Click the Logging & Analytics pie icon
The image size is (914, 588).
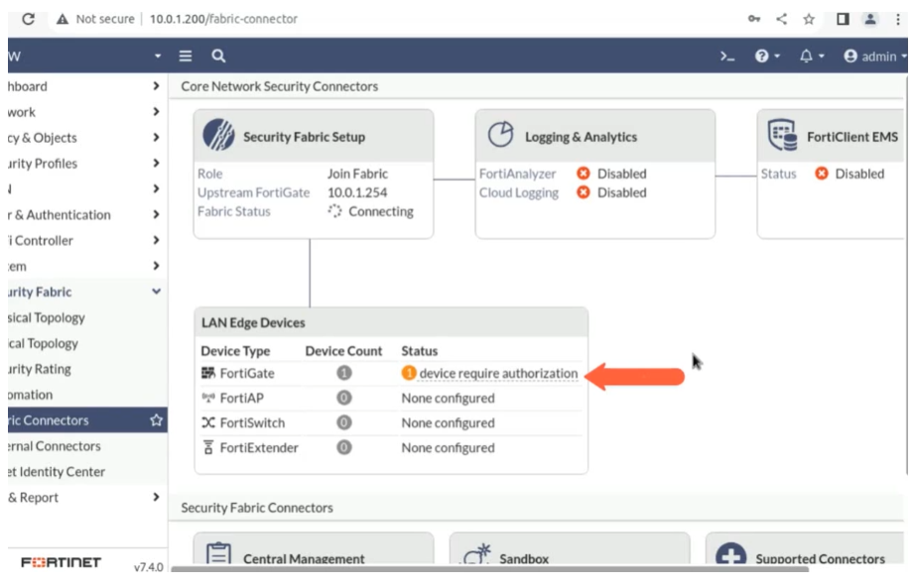pos(500,135)
